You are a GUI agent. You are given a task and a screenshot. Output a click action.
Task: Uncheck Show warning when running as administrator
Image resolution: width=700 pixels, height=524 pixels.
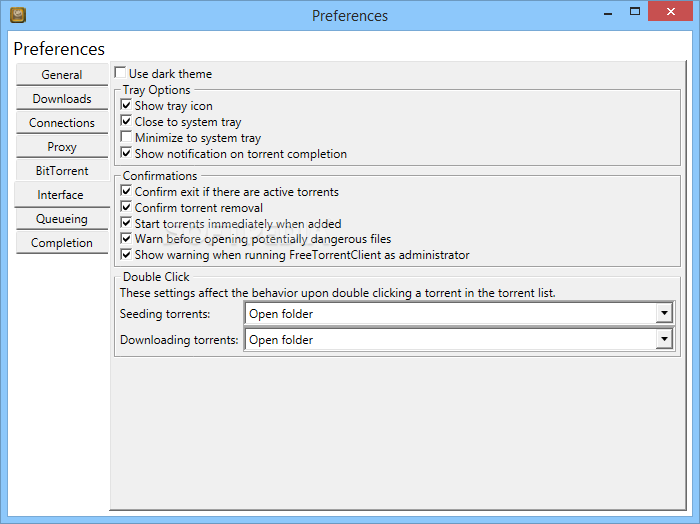(x=126, y=254)
